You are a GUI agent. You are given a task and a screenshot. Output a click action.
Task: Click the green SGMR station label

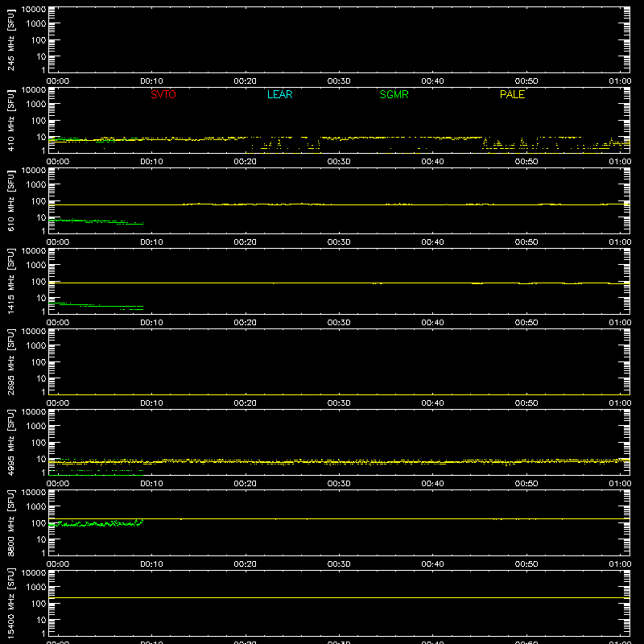click(394, 94)
